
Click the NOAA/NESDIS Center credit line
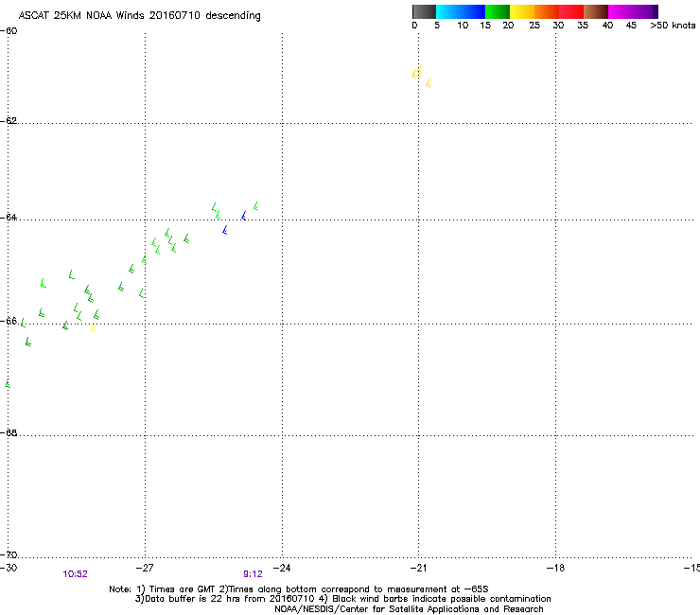pyautogui.click(x=409, y=609)
